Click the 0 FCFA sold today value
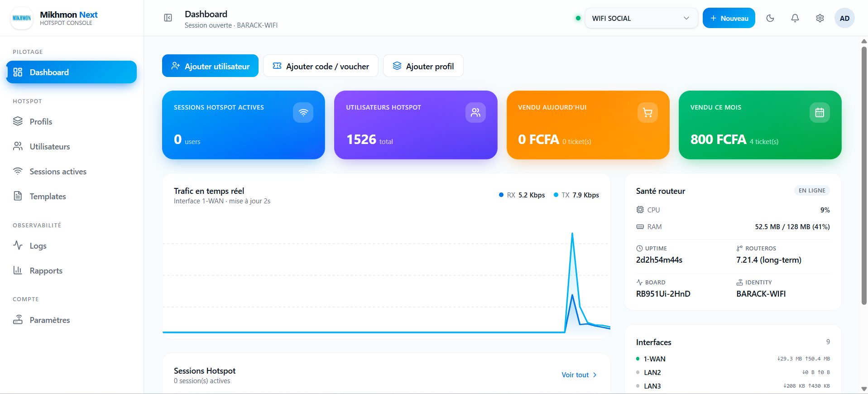The image size is (868, 394). point(538,139)
